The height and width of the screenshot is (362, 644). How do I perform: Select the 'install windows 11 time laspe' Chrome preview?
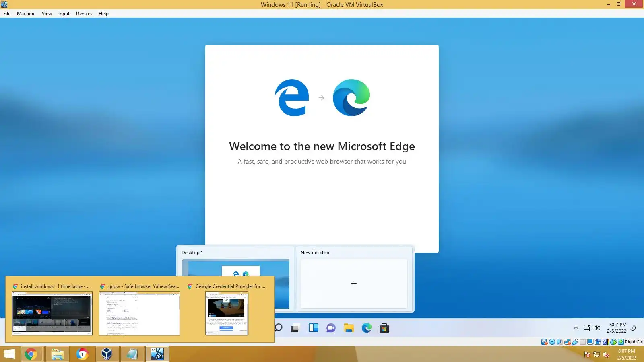point(52,310)
